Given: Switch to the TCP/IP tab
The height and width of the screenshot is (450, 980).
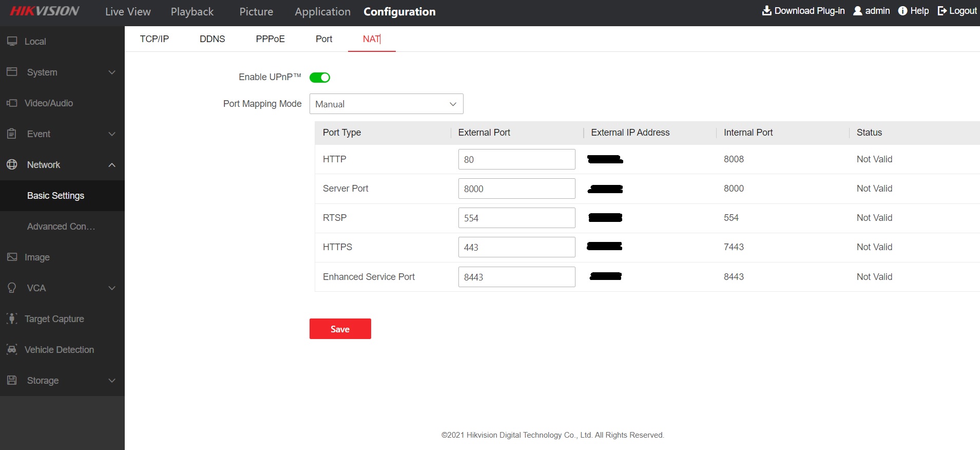Looking at the screenshot, I should click(x=154, y=39).
